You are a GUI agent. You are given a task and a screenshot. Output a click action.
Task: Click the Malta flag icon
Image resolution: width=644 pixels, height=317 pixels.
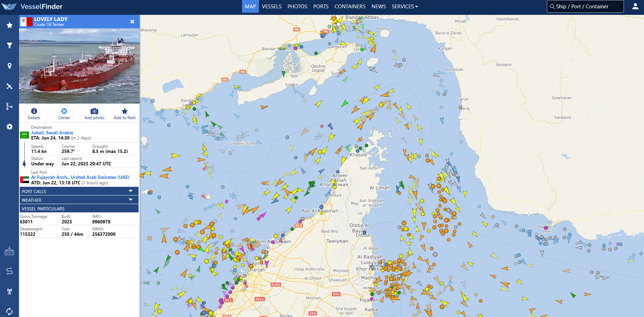pyautogui.click(x=26, y=22)
